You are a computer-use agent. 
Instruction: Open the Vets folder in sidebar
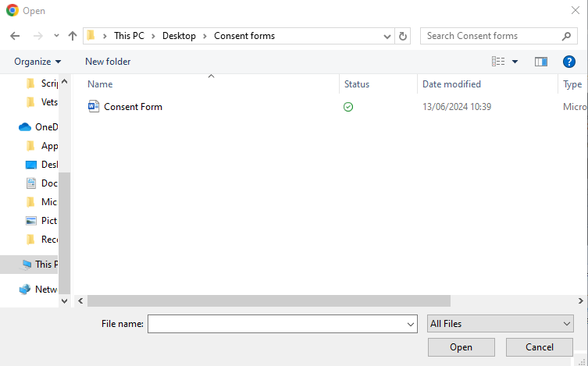click(42, 102)
